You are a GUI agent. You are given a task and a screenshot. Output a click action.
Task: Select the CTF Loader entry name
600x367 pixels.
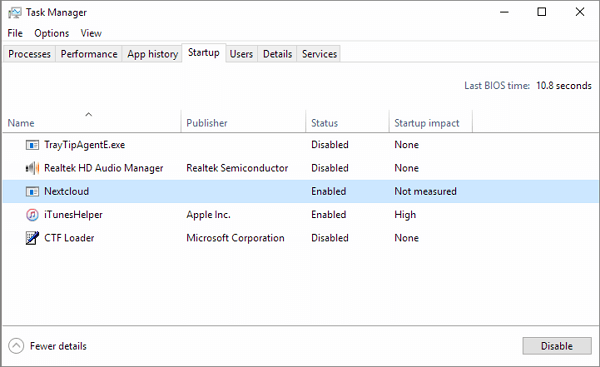pos(69,238)
